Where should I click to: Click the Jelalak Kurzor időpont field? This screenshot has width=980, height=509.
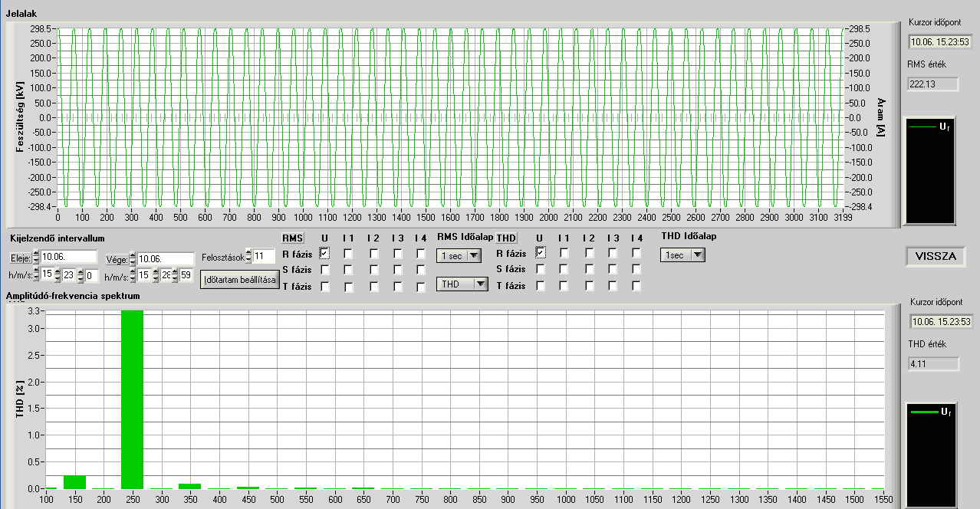point(940,41)
